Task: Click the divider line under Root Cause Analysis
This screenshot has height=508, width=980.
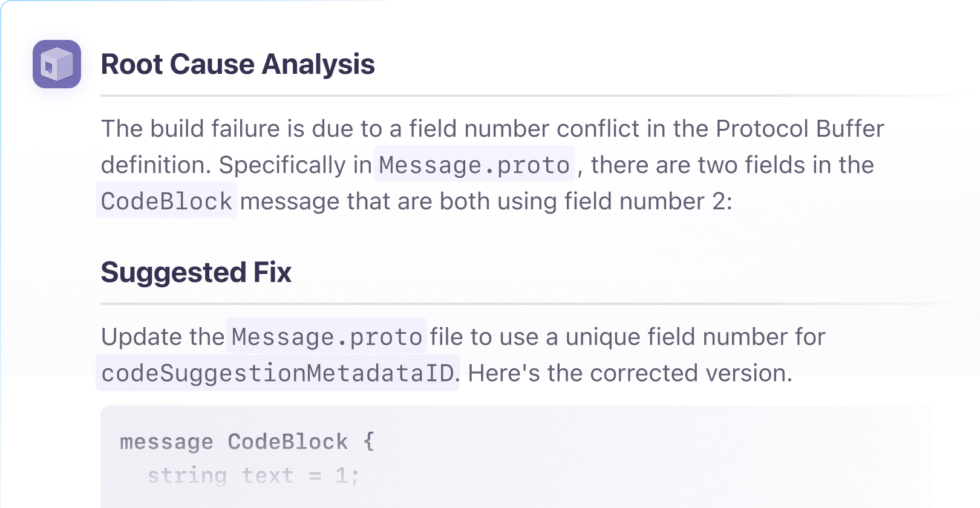Action: pyautogui.click(x=532, y=96)
